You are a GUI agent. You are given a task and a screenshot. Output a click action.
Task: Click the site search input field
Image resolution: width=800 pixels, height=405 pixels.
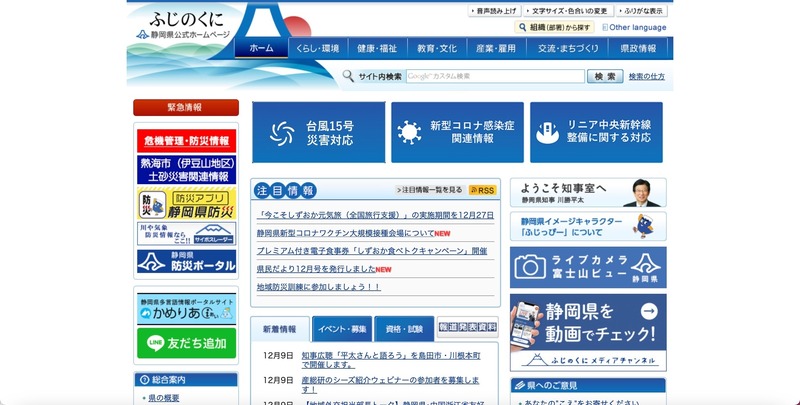(494, 76)
